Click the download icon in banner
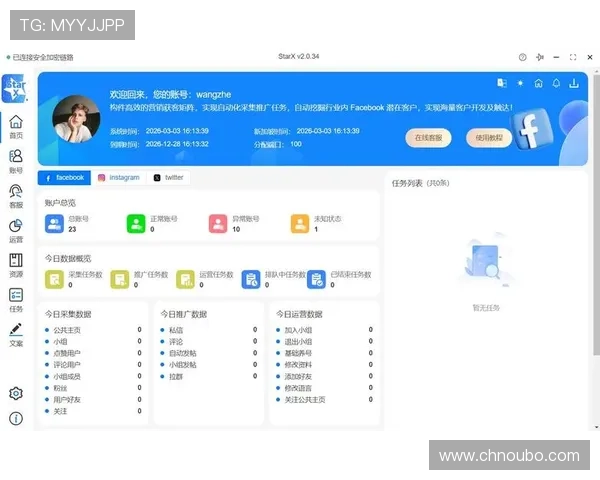The height and width of the screenshot is (480, 600). coord(574,83)
